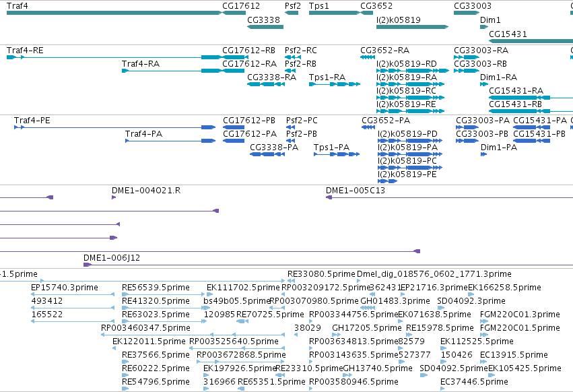Click the DME1-006J12 clone
This screenshot has width=573, height=392.
[x=328, y=265]
